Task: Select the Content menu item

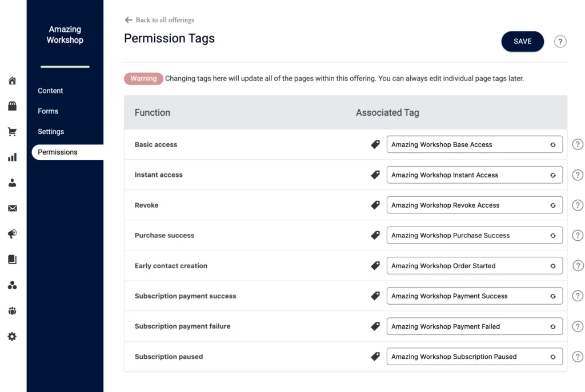Action: tap(50, 90)
